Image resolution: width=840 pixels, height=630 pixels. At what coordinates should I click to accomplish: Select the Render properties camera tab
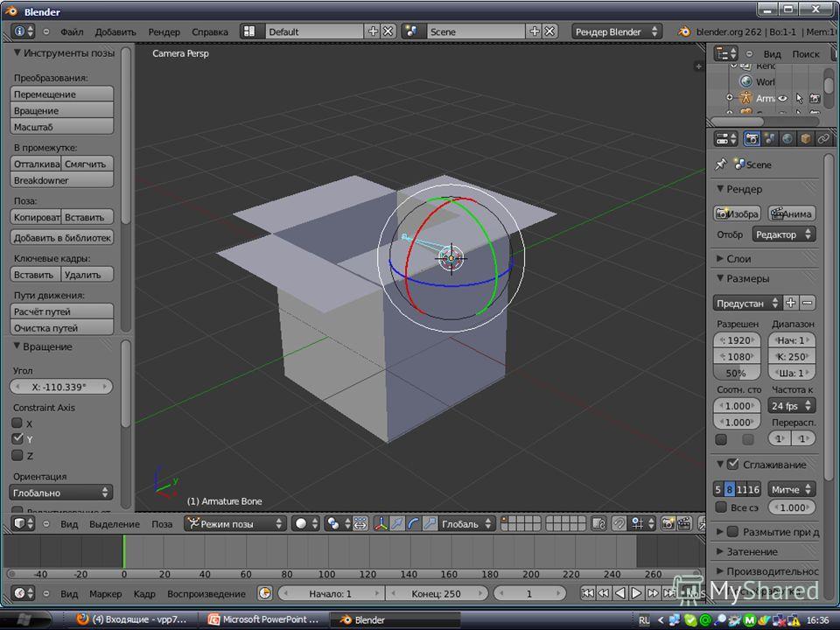(x=752, y=139)
